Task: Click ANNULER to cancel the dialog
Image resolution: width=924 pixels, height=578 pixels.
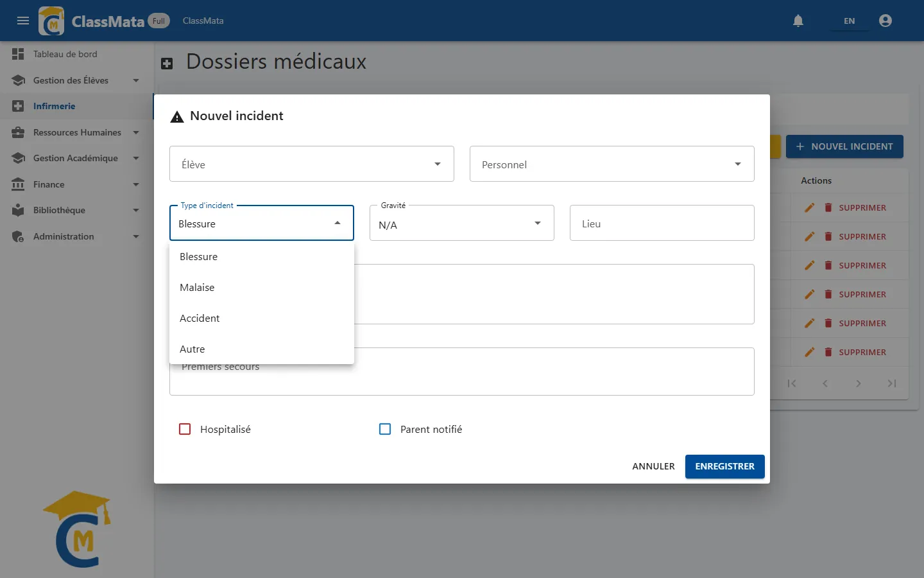Action: [x=653, y=466]
